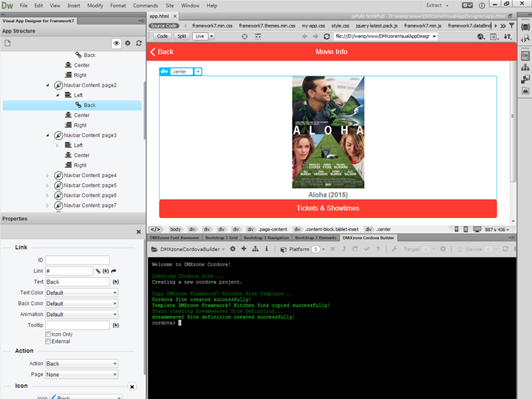This screenshot has width=532, height=399.
Task: Click the Back link in red navbar
Action: point(162,52)
